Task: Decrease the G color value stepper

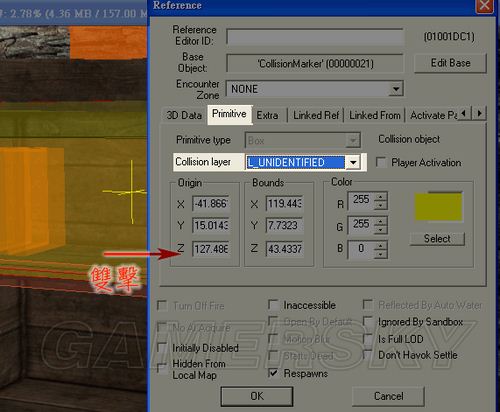Action: (x=380, y=229)
